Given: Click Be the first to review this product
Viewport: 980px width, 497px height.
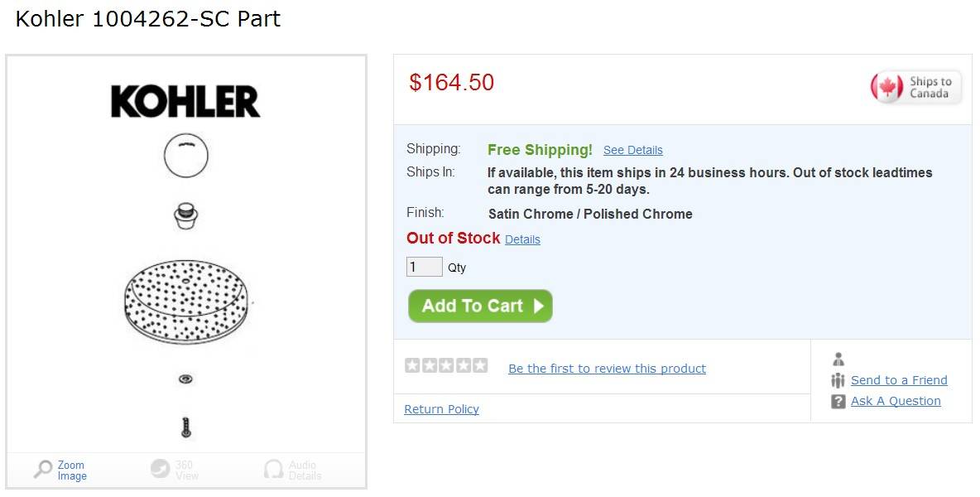Looking at the screenshot, I should [x=607, y=369].
